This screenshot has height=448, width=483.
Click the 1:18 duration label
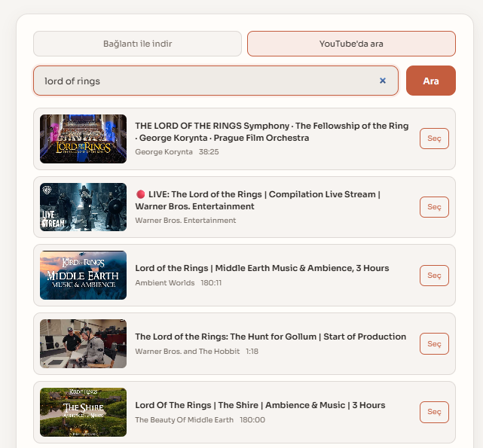pyautogui.click(x=252, y=352)
